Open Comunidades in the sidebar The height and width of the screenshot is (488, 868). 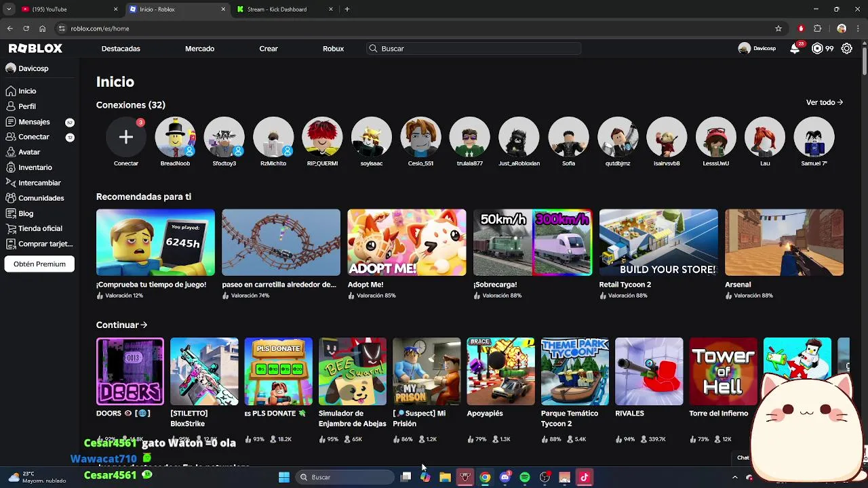[x=41, y=198]
